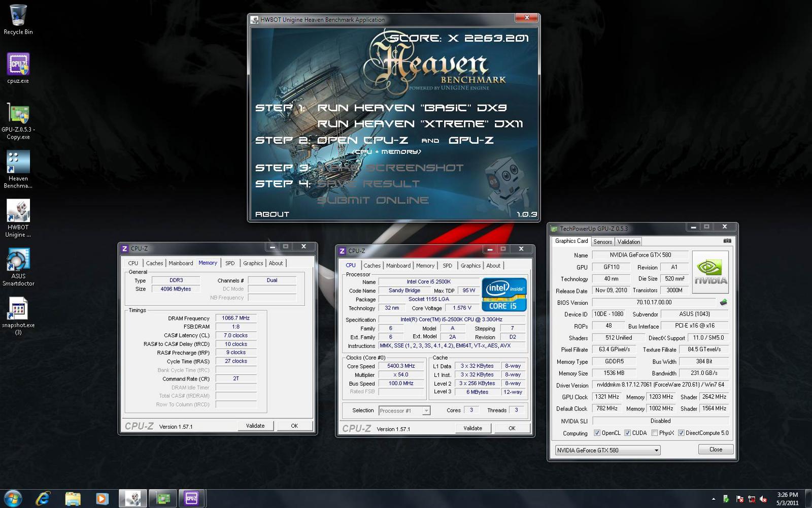The height and width of the screenshot is (508, 812).
Task: Open About tab in right CPU-Z window
Action: click(493, 266)
